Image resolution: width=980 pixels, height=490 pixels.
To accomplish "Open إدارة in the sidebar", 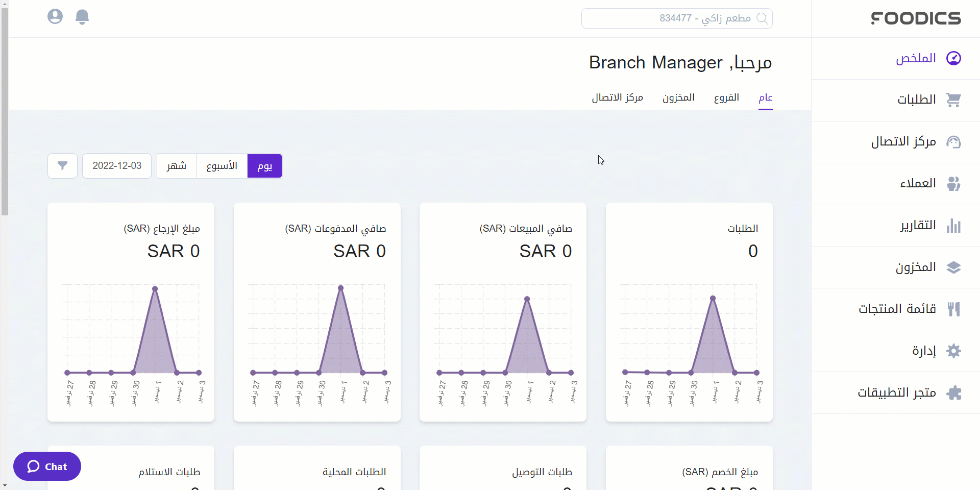I will click(896, 351).
